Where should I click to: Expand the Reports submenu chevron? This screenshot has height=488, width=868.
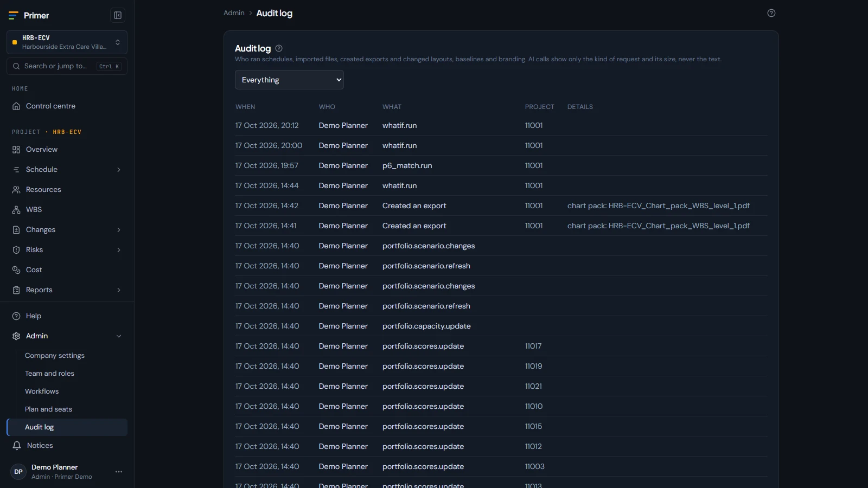[119, 290]
